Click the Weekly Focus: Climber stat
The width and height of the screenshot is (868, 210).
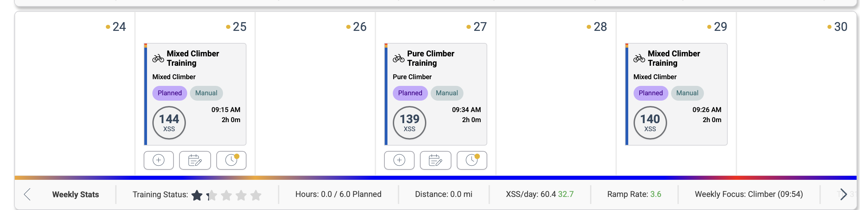[748, 194]
